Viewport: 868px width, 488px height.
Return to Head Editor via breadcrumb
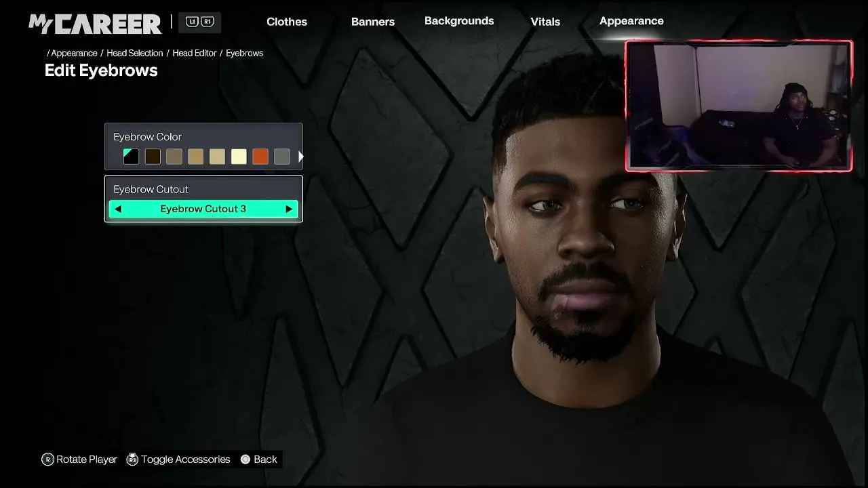[195, 53]
